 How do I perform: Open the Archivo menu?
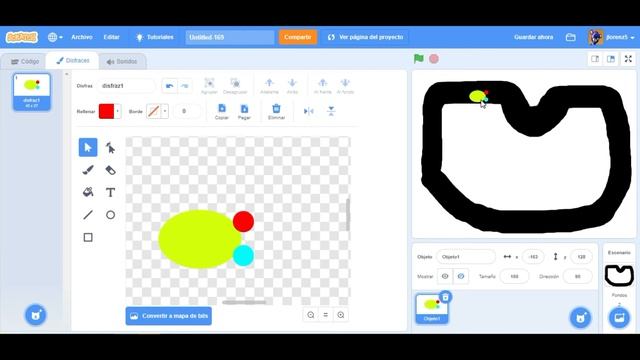[82, 37]
